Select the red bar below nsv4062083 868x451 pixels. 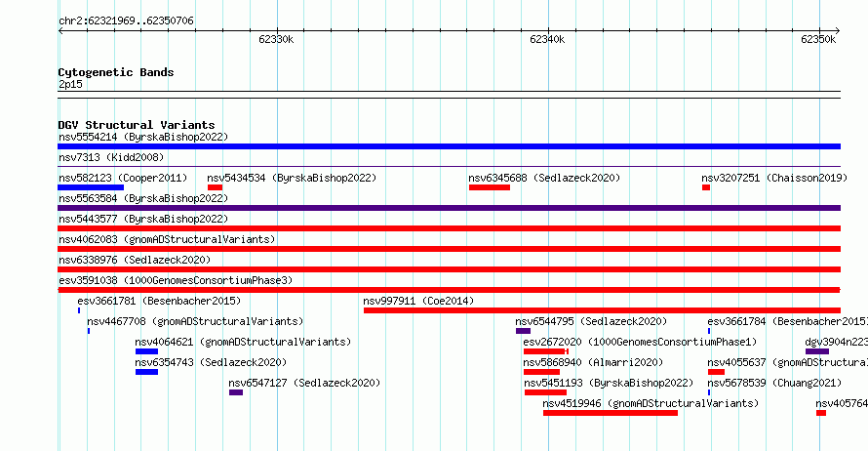coord(449,249)
